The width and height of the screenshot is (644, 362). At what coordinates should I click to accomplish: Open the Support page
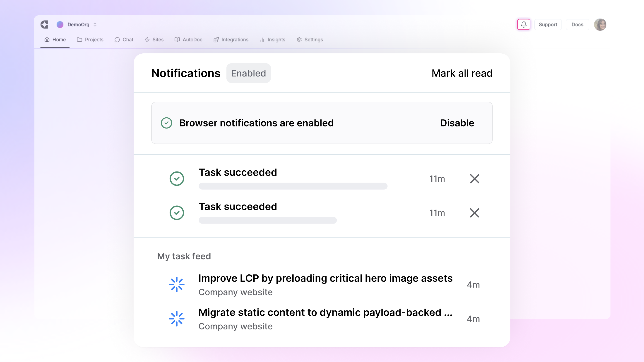pos(548,24)
